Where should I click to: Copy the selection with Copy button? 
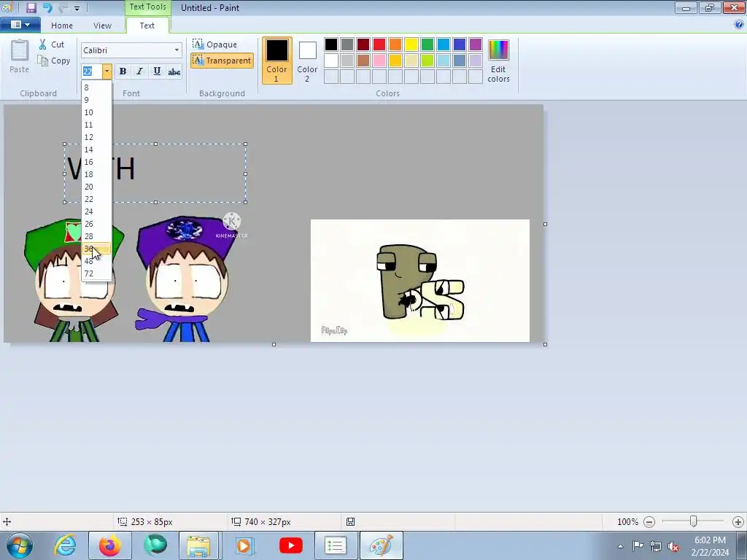[54, 61]
